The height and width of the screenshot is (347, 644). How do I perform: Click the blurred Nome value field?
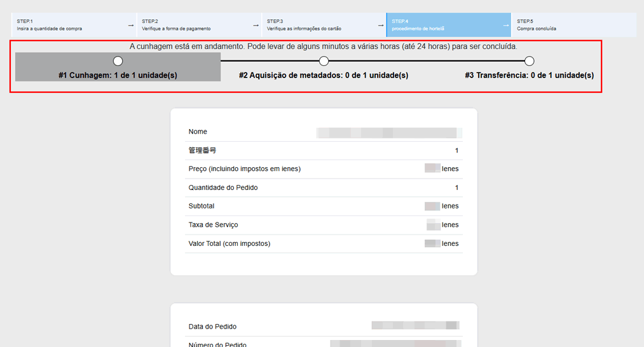pyautogui.click(x=387, y=132)
